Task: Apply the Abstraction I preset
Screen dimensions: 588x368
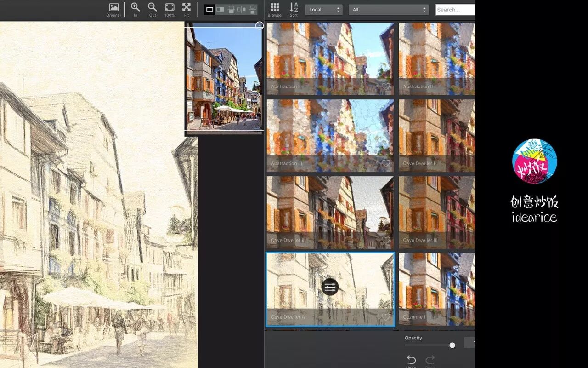Action: point(330,58)
